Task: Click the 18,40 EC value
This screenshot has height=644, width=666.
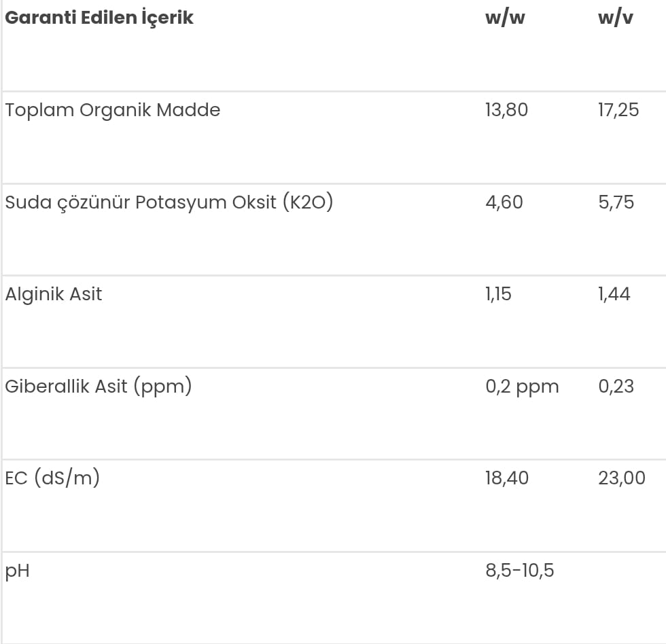Action: pos(507,478)
